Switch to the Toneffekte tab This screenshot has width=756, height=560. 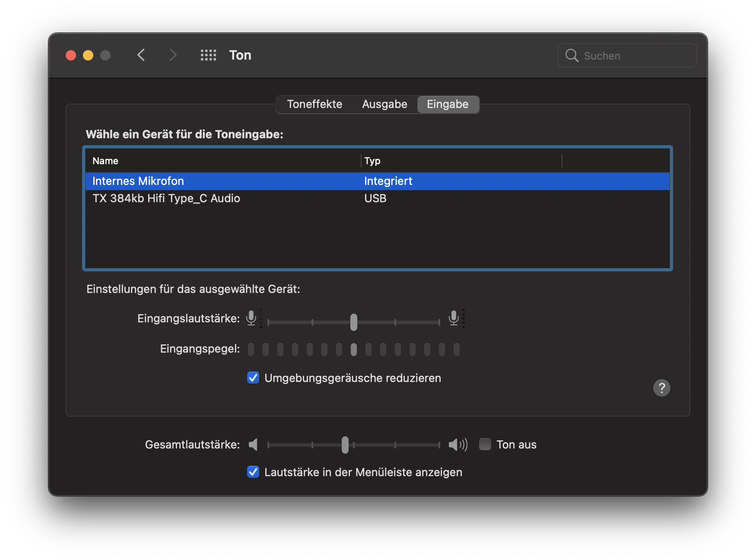tap(314, 105)
